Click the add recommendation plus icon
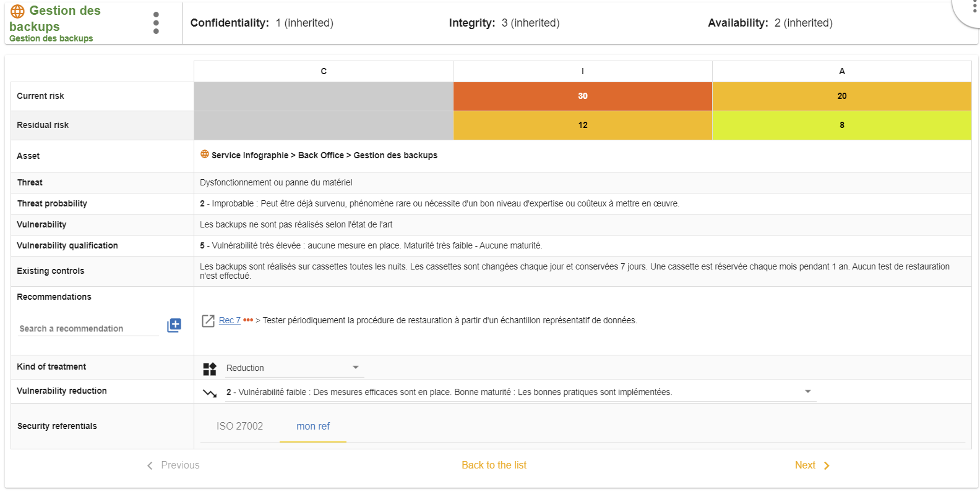The height and width of the screenshot is (492, 980). (174, 325)
